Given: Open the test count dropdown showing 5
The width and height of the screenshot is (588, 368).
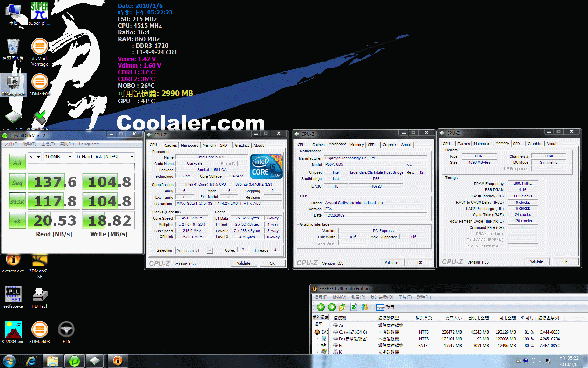Looking at the screenshot, I should tap(35, 157).
